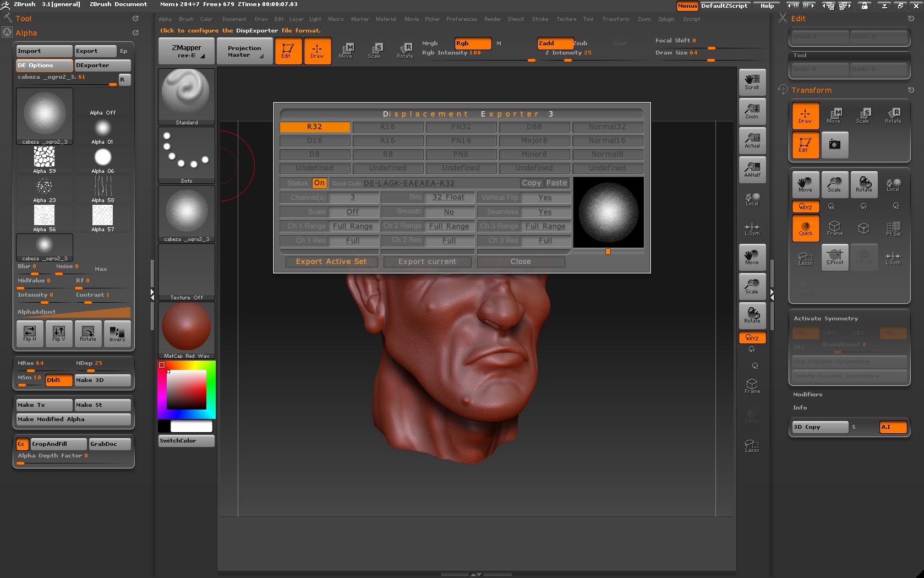
Task: Click the Zoom canvas icon above Actual
Action: [x=752, y=111]
